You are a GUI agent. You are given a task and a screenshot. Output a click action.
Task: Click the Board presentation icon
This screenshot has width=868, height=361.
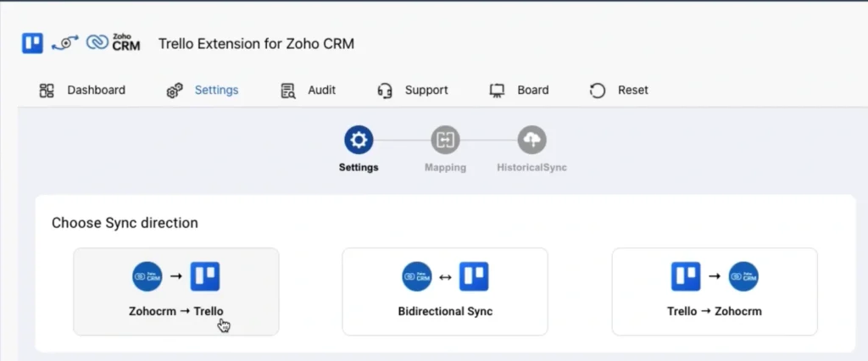click(497, 90)
